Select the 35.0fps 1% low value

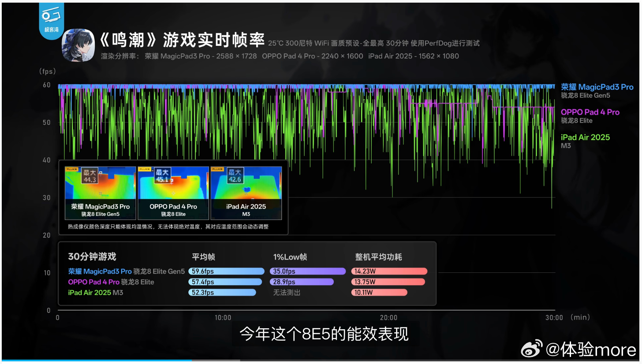pos(284,271)
